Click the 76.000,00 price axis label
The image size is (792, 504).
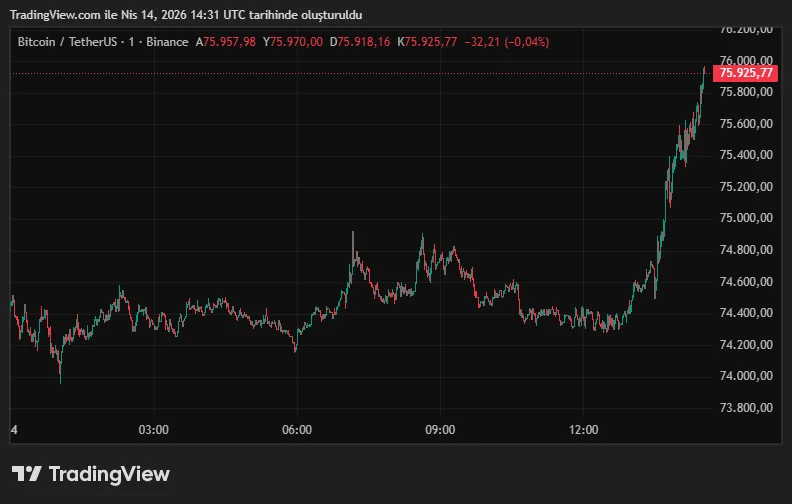pyautogui.click(x=746, y=61)
